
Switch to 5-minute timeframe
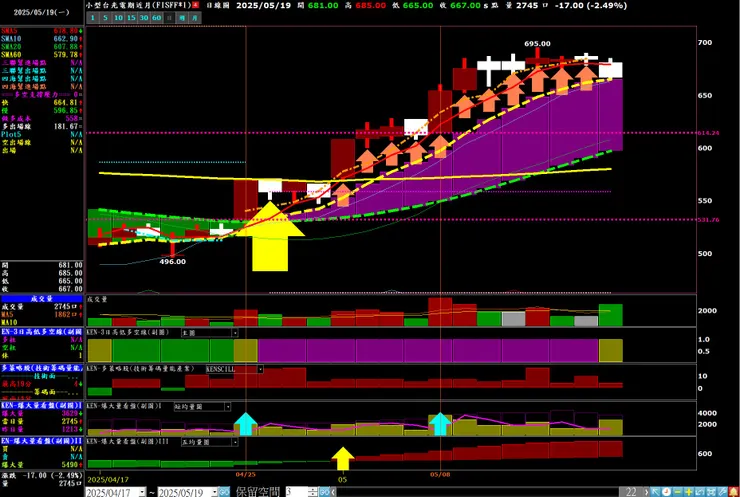(x=105, y=18)
